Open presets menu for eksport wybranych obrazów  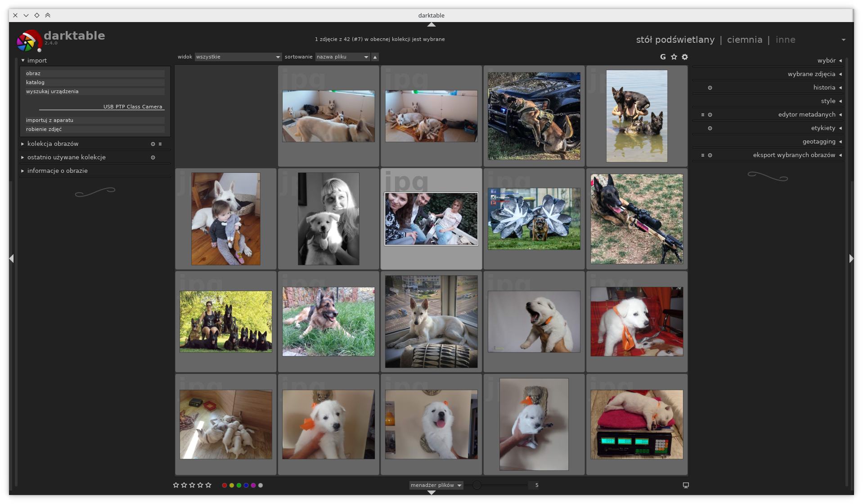(702, 155)
